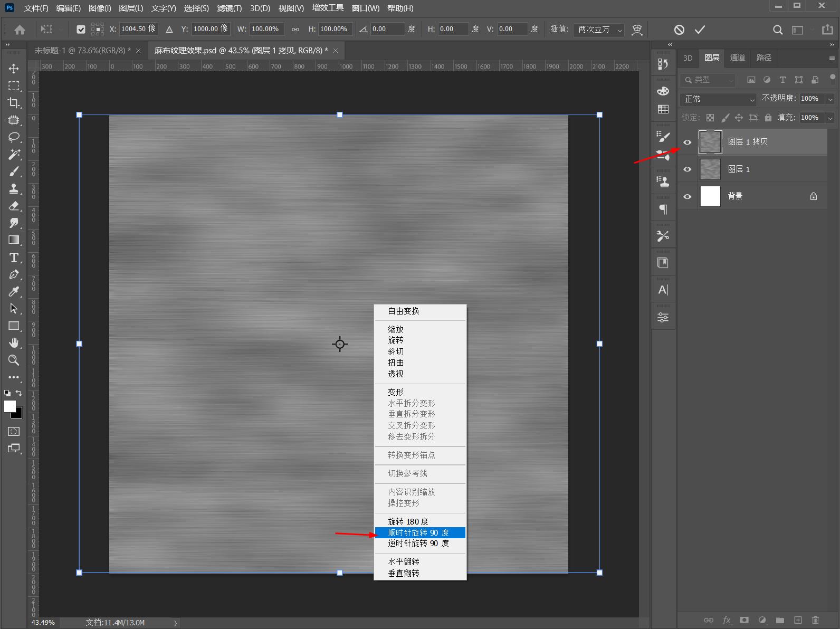840x629 pixels.
Task: Choose 水平翻转 from the context menu
Action: tap(420, 561)
